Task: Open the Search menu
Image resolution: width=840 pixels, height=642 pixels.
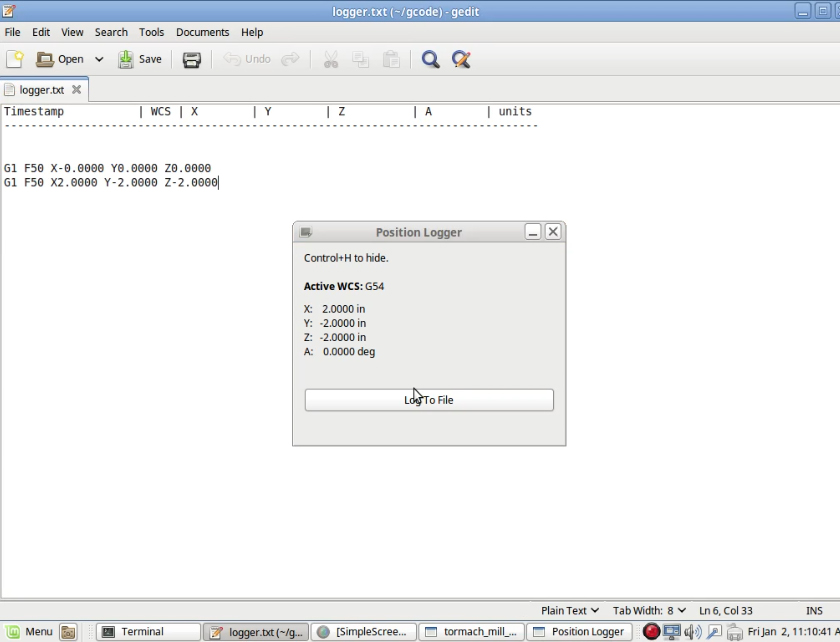Action: coord(111,32)
